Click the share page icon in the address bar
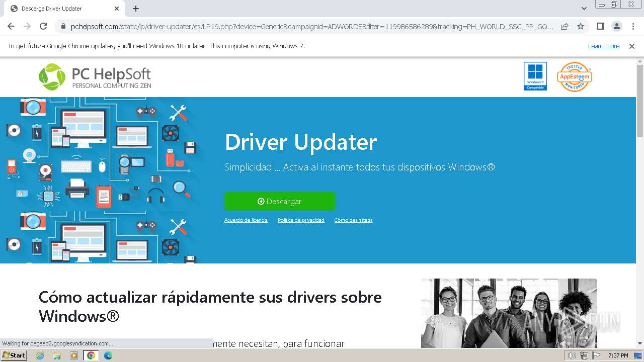 pyautogui.click(x=565, y=26)
